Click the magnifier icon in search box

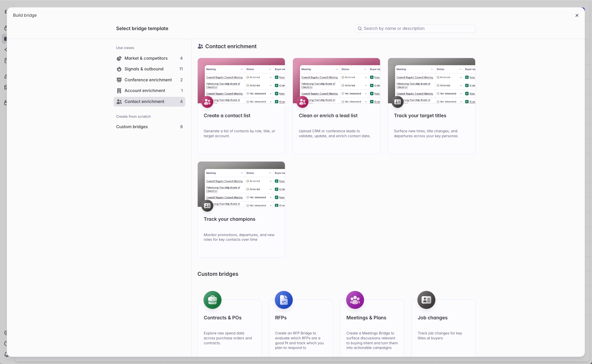(360, 28)
